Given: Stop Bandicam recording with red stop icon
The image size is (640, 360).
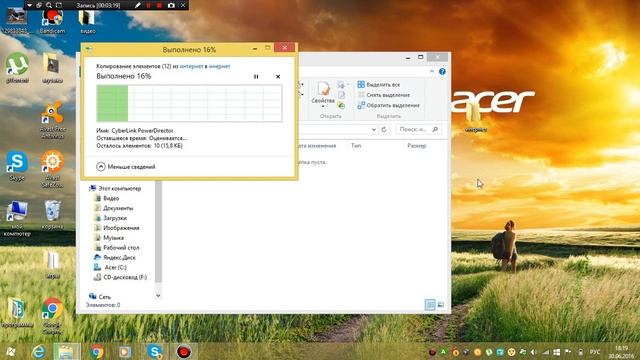Looking at the screenshot, I should coord(159,5).
